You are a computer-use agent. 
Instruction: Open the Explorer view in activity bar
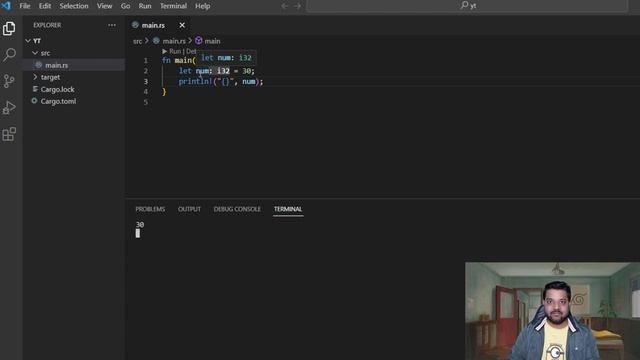(9, 29)
